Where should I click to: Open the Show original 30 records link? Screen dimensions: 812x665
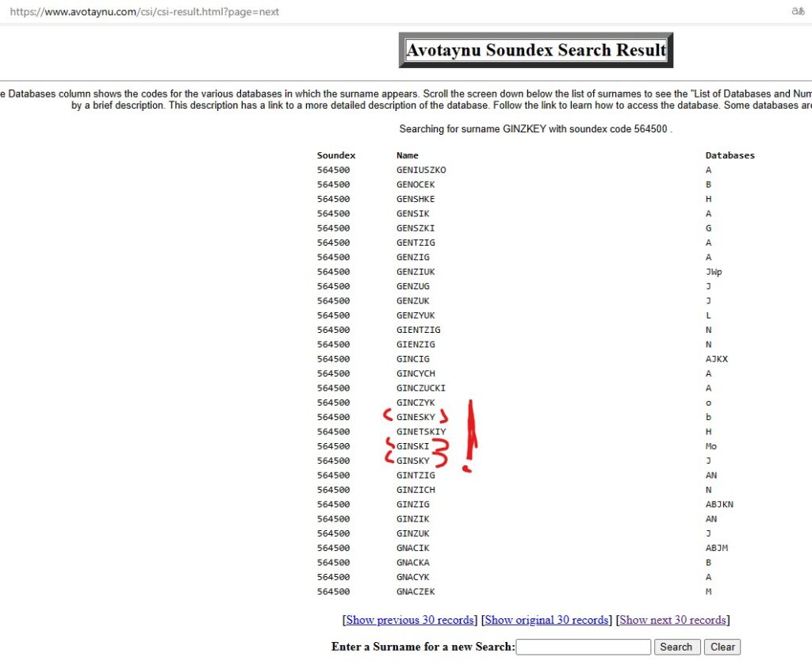pos(546,620)
